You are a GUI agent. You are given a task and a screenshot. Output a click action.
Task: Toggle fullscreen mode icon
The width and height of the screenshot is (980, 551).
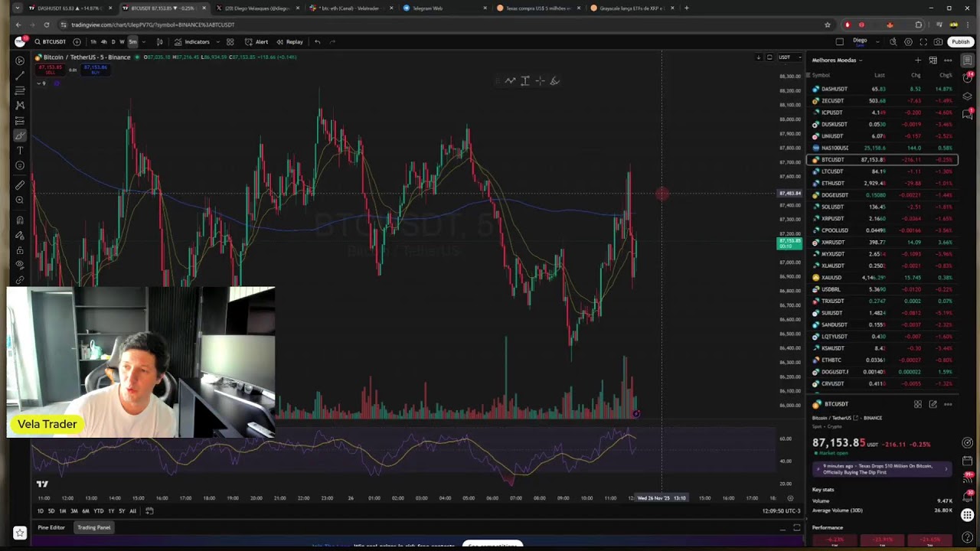923,41
